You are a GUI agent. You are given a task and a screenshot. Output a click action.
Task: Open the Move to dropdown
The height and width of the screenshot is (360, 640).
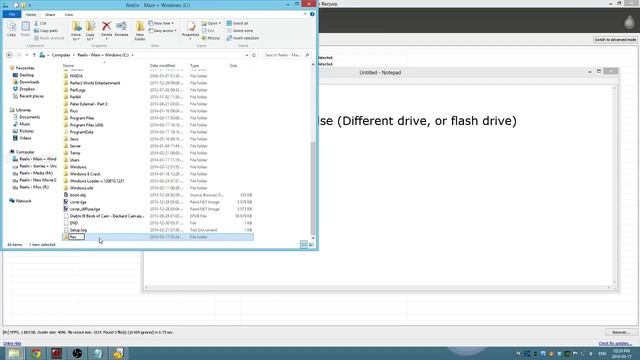[x=76, y=31]
